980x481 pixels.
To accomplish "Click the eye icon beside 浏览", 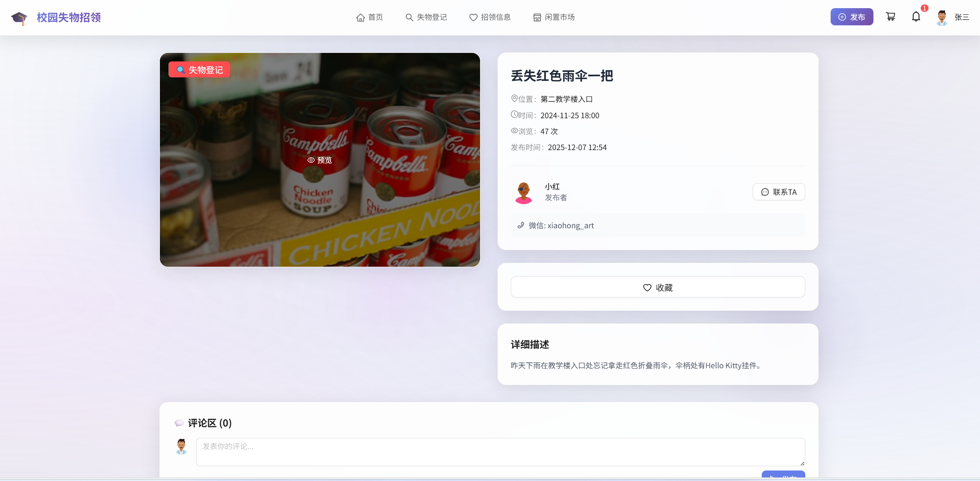I will click(x=514, y=131).
